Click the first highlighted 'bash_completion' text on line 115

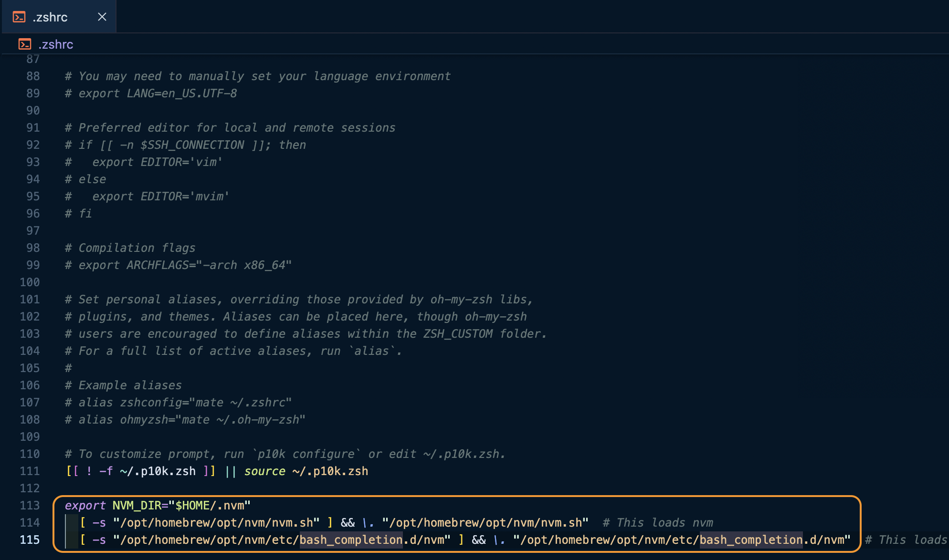[x=351, y=540]
